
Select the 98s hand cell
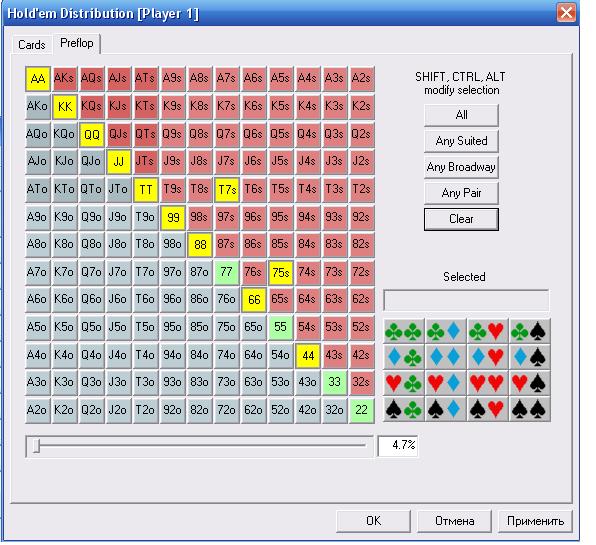pos(200,217)
